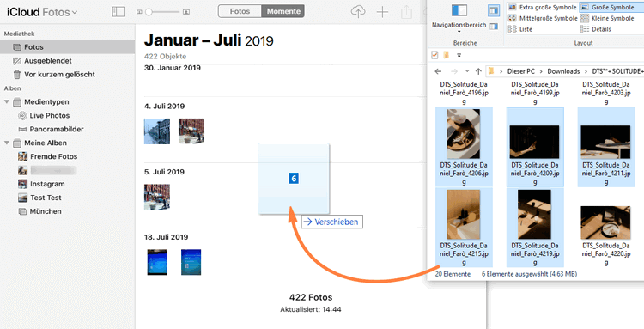The image size is (644, 329).
Task: Select file DTS_Solitude_Daniel_Farò_4220.jpg thumbnail
Action: click(x=605, y=222)
